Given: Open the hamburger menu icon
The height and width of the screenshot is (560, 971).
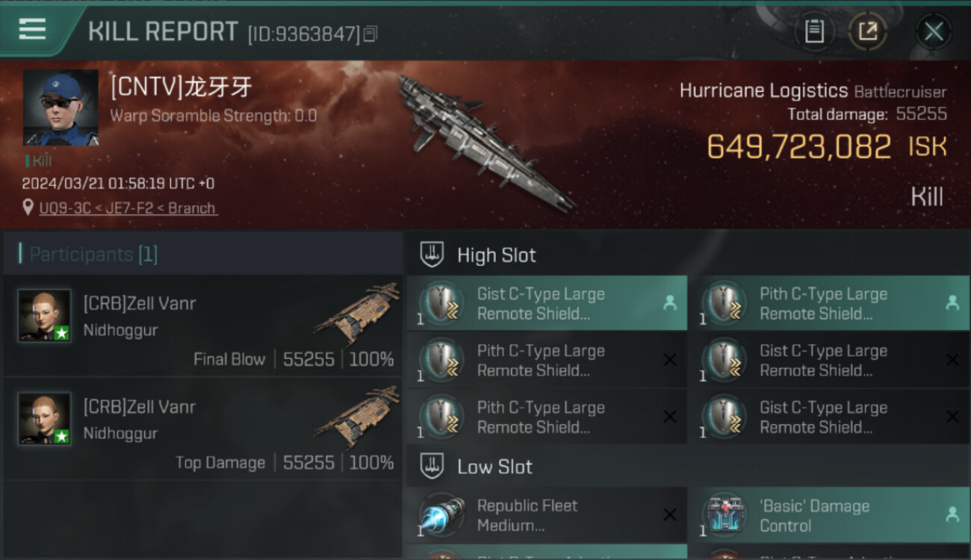Looking at the screenshot, I should point(32,30).
